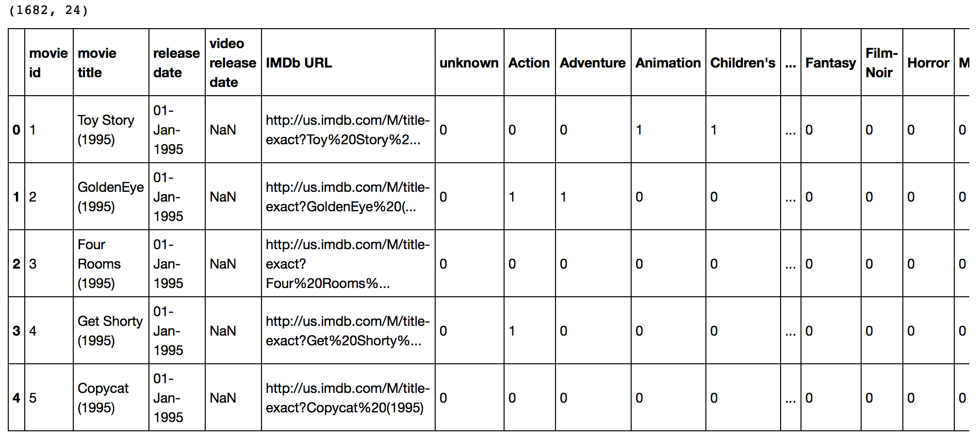This screenshot has width=980, height=441.
Task: Click the NaN cell in Copycat row
Action: click(223, 398)
